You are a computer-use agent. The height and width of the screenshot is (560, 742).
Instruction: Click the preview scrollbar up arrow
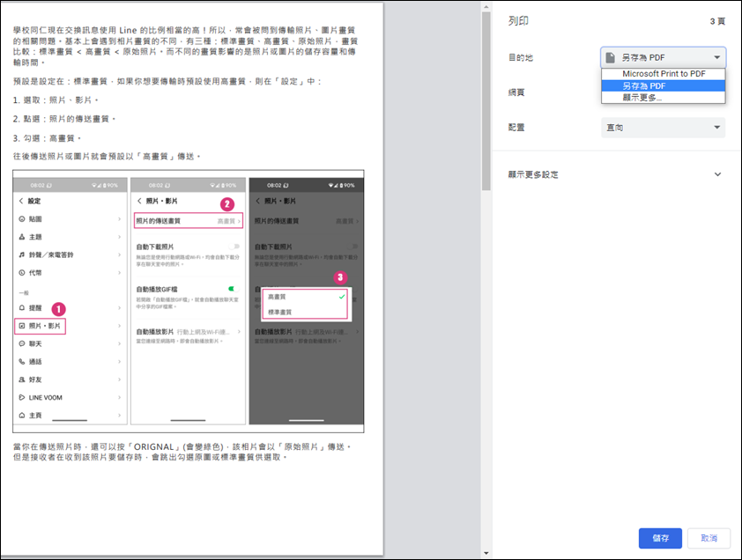(486, 7)
